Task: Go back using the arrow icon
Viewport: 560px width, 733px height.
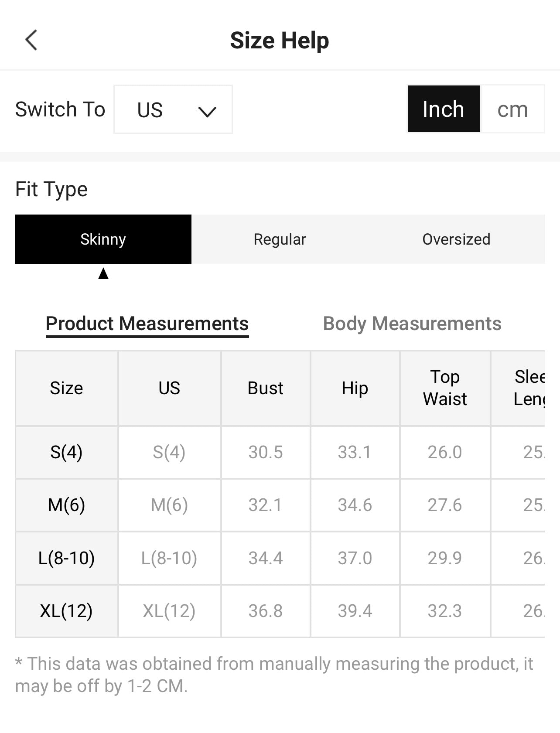Action: coord(31,40)
